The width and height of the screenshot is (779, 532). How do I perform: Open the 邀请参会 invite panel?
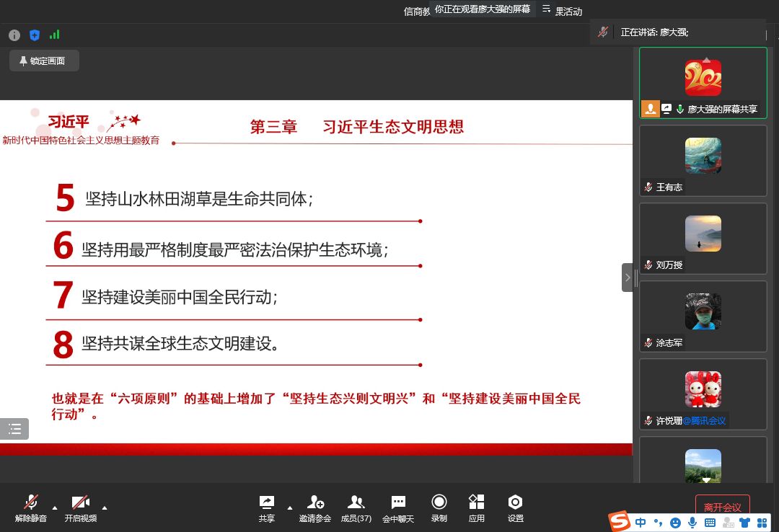(x=315, y=508)
